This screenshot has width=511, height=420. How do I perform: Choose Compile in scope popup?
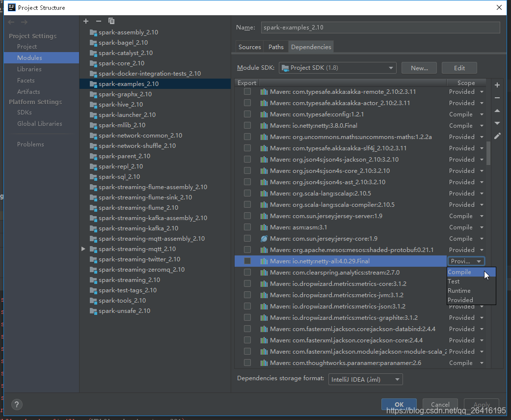[x=471, y=272]
